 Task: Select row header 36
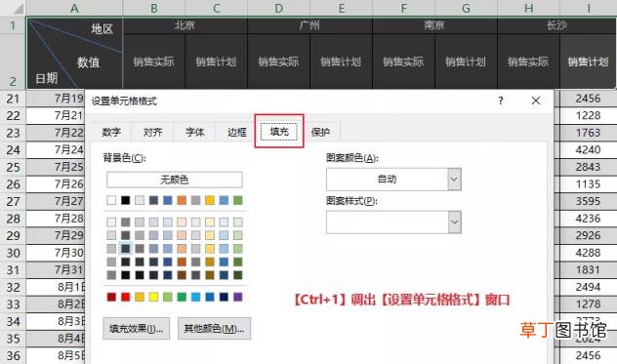(13, 355)
